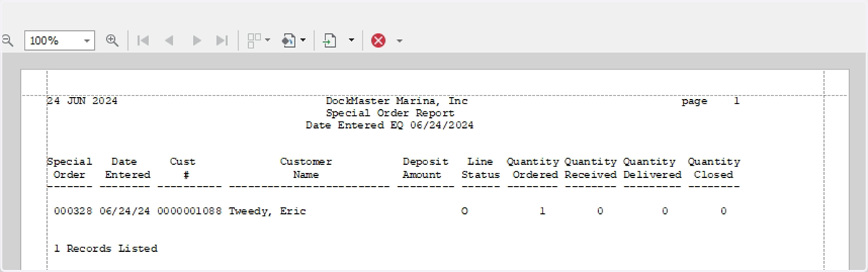Click the Quantity Received column header
868x272 pixels.
(590, 168)
